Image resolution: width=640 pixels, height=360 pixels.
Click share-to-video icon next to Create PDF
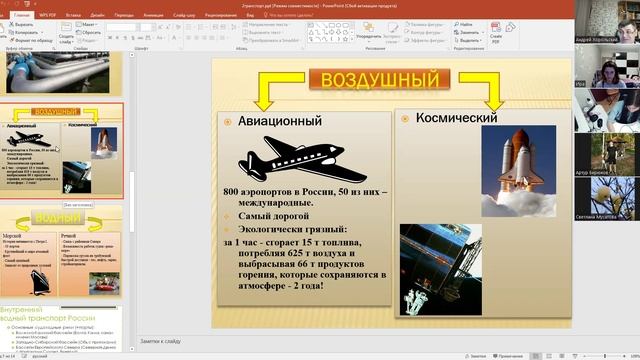tap(511, 28)
